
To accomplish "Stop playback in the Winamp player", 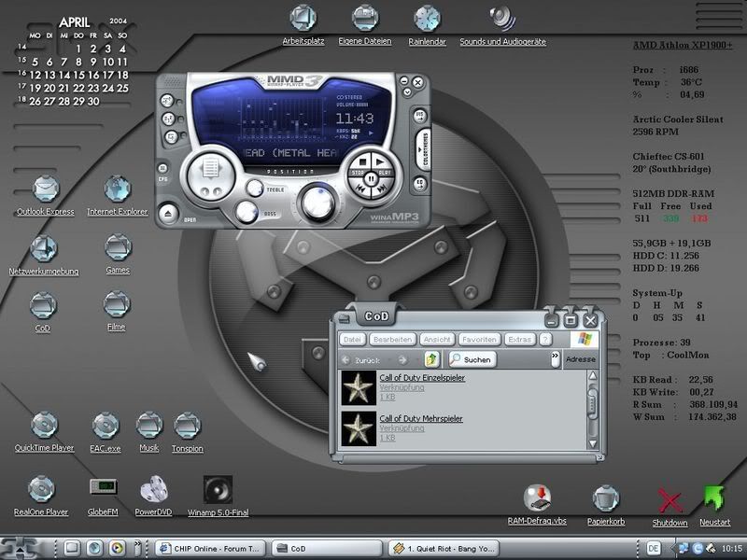I will 362,163.
